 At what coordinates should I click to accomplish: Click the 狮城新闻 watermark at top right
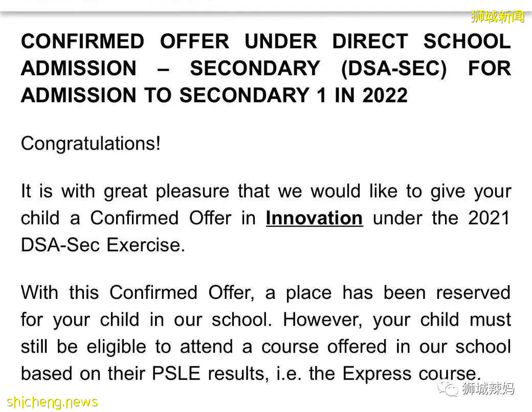click(x=497, y=17)
